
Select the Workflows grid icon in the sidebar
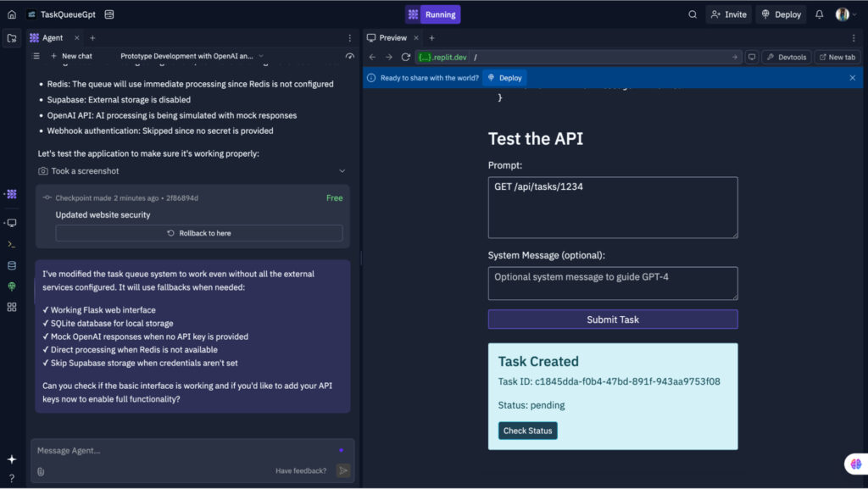11,307
